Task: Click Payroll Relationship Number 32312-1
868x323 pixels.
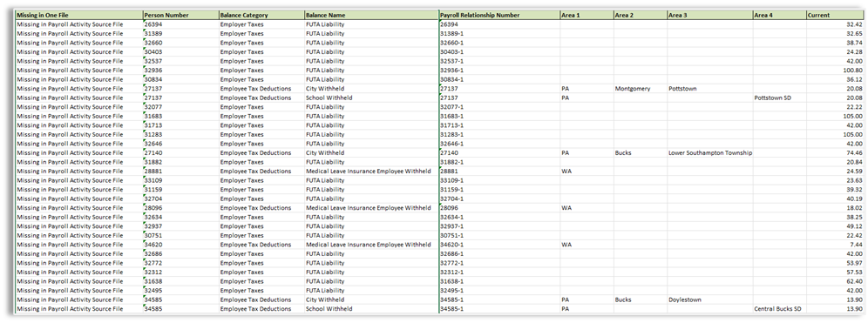Action: [x=498, y=272]
